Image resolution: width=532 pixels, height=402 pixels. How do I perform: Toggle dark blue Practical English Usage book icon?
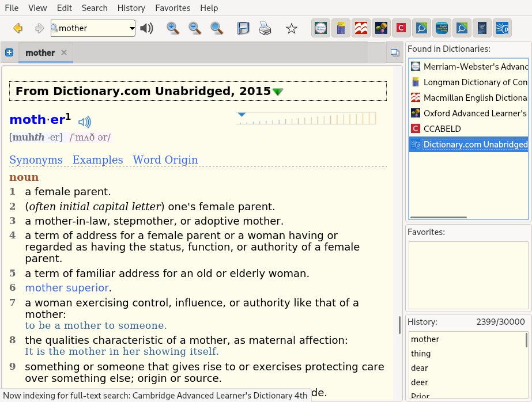click(482, 28)
